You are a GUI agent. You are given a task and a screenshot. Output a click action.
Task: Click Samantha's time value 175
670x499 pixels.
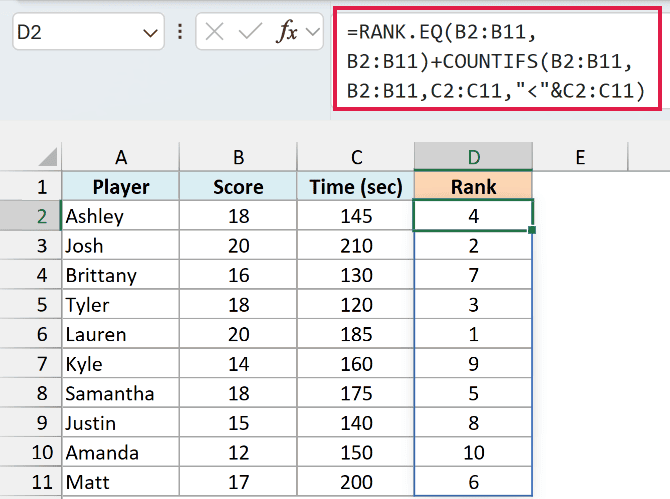(x=356, y=393)
